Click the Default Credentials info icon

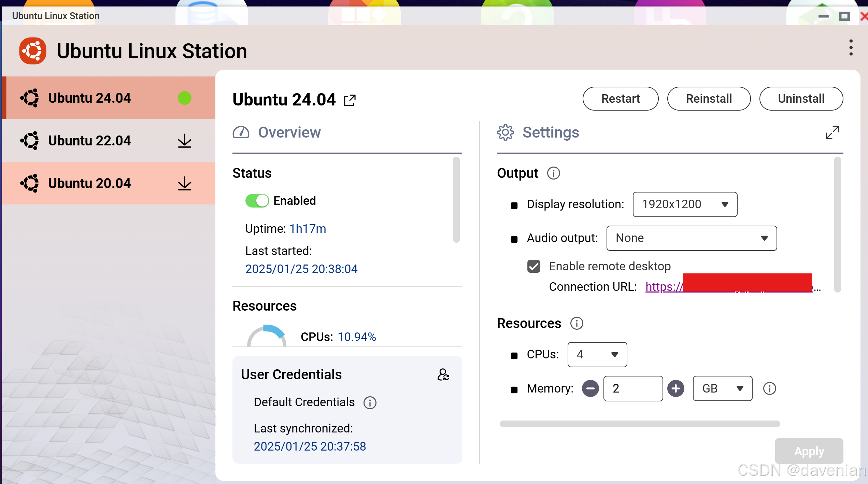click(370, 403)
